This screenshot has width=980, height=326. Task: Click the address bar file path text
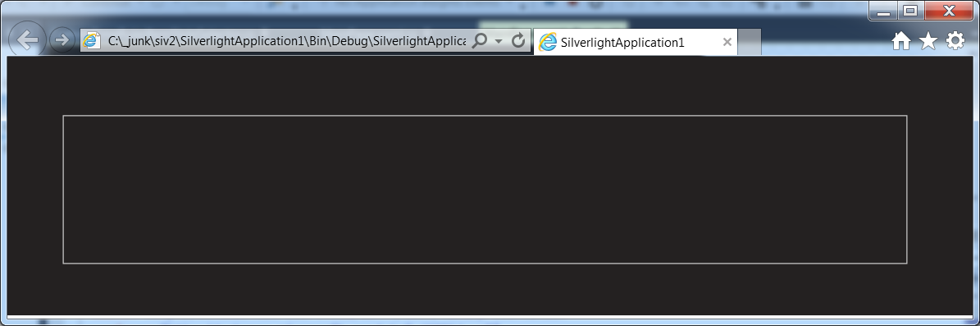pyautogui.click(x=287, y=41)
